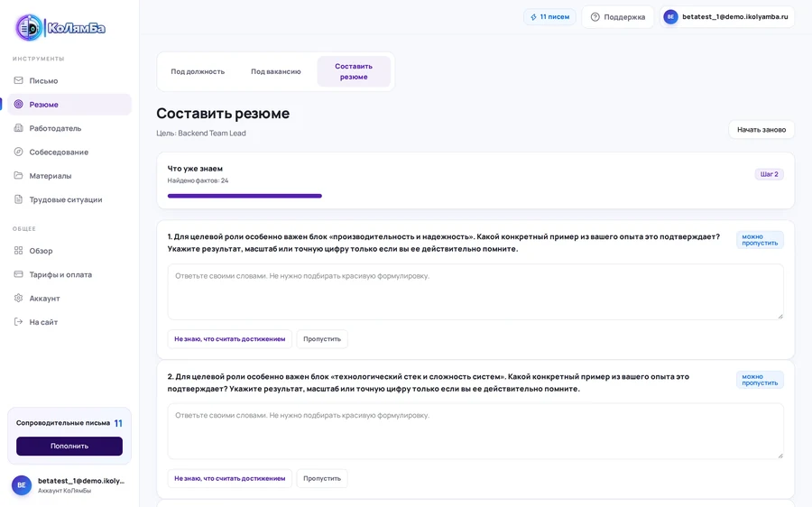Click the BE avatar in top header
The image size is (812, 507).
coord(670,16)
